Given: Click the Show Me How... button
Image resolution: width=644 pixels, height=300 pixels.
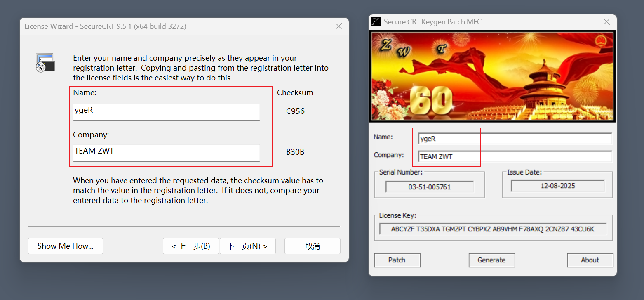Looking at the screenshot, I should (66, 246).
